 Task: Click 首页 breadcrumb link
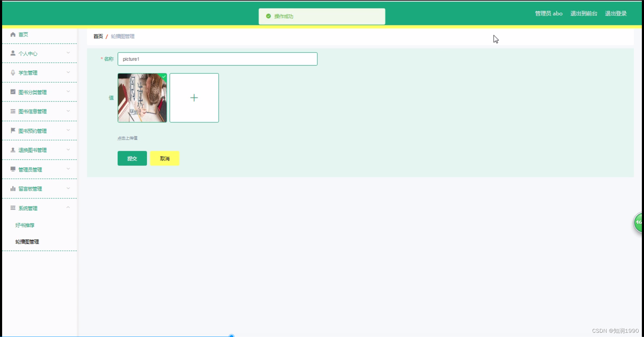click(98, 36)
